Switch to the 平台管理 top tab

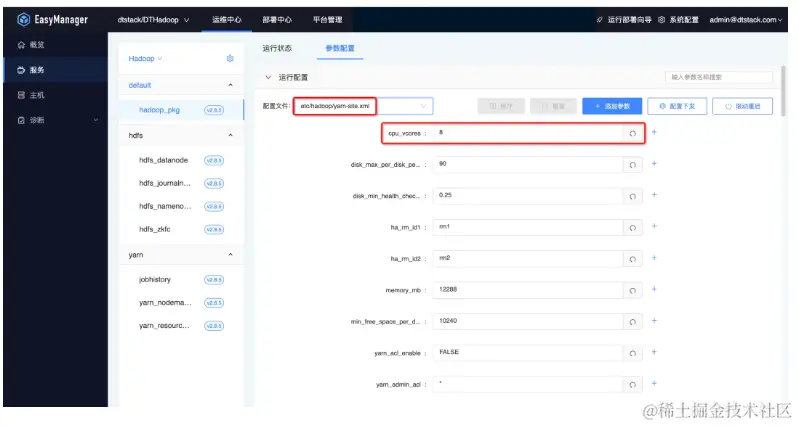[x=327, y=20]
